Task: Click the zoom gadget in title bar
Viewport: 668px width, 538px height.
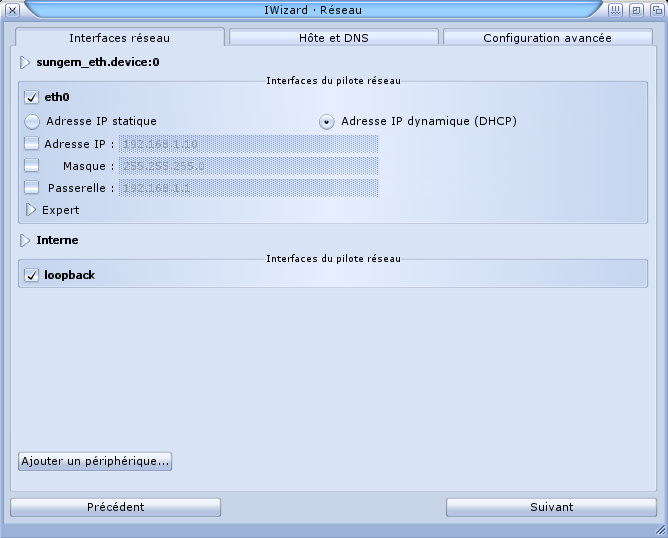Action: [x=636, y=10]
